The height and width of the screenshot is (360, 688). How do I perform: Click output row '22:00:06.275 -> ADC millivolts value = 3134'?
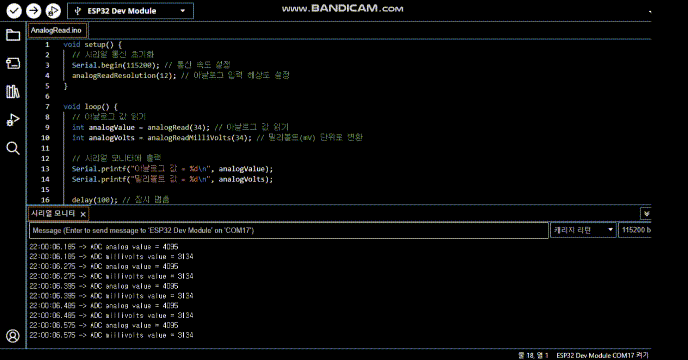(x=111, y=276)
